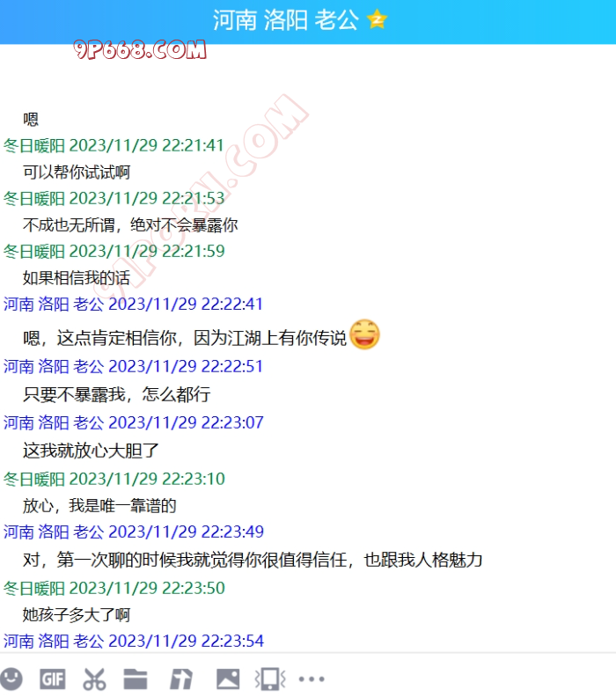Click the message 只要不暴露我，怎么都行

tap(116, 394)
